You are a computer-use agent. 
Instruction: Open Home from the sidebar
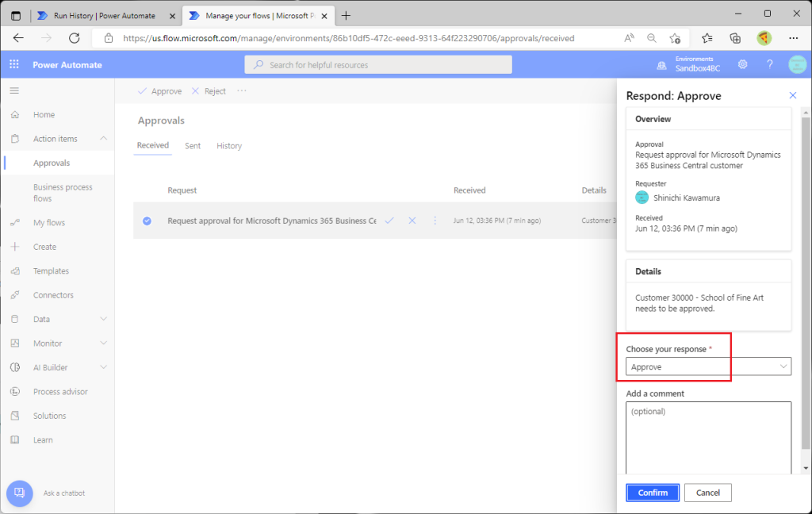44,114
